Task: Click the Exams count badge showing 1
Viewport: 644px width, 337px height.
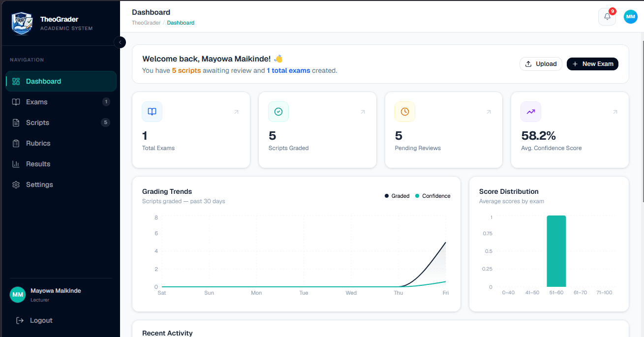Action: (x=106, y=102)
